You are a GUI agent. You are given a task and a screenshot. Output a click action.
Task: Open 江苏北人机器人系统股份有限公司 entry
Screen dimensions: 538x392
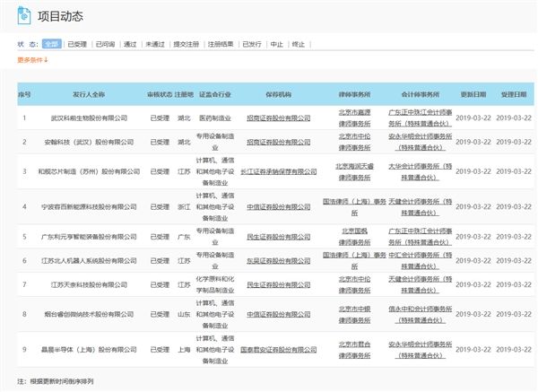tap(89, 260)
